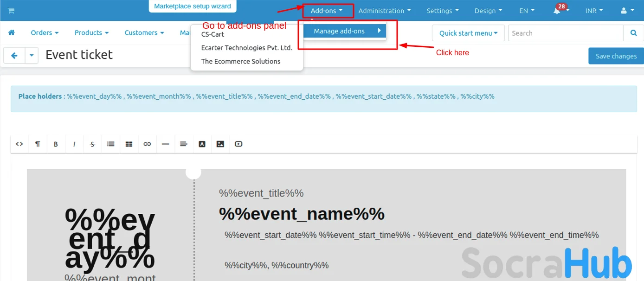Click into the Search input field
Image resolution: width=644 pixels, height=281 pixels.
(565, 33)
